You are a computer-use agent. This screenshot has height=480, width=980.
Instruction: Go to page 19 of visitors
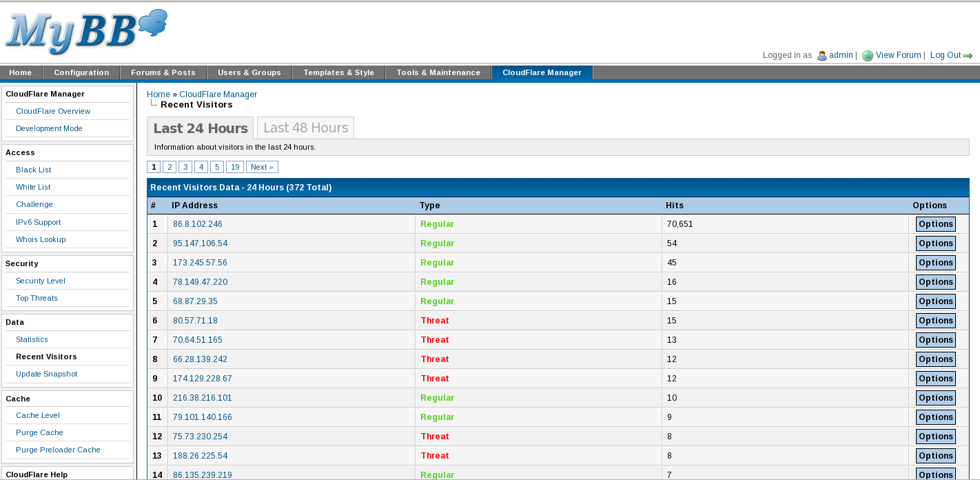point(235,167)
